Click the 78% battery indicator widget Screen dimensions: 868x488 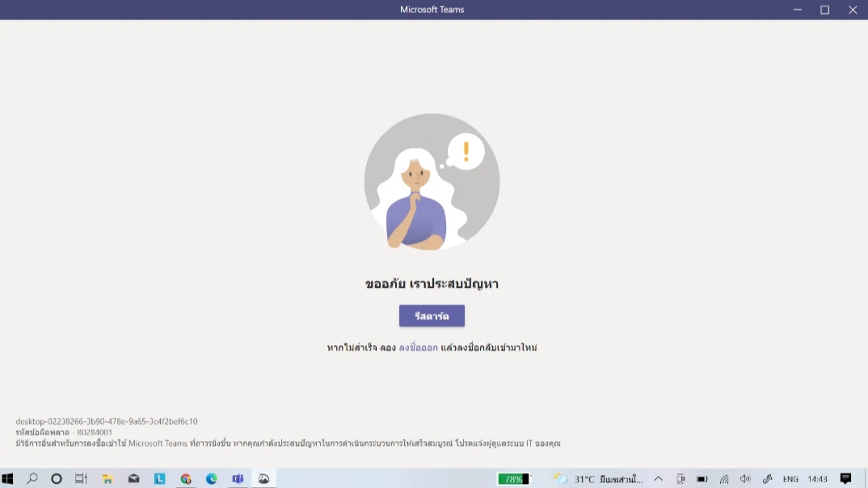513,479
